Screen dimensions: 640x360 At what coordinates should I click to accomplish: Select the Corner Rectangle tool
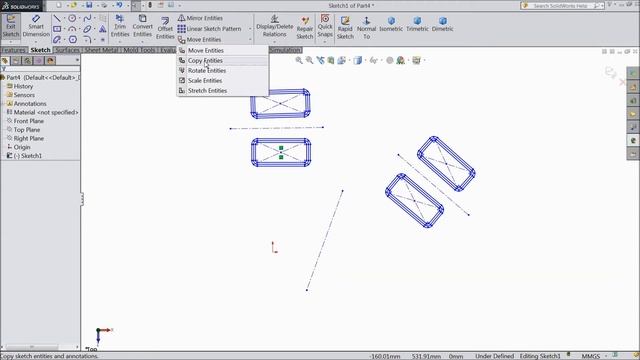coord(57,29)
